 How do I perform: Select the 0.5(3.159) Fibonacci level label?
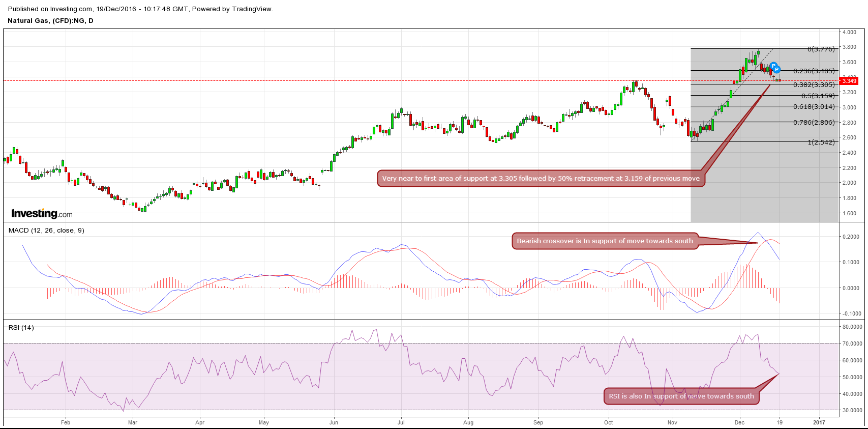click(x=818, y=96)
